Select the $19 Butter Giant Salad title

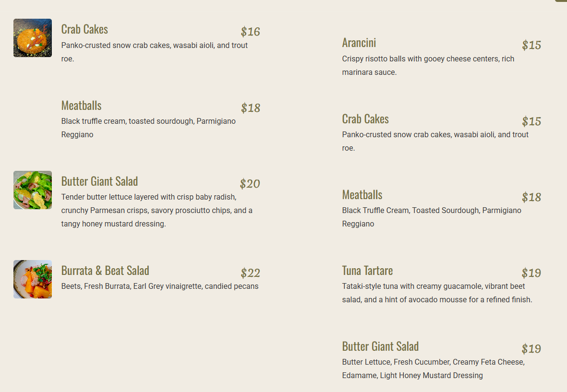(x=380, y=346)
